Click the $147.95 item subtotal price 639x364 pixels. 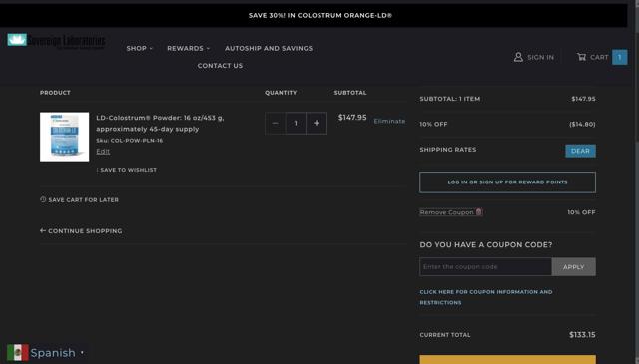click(352, 118)
